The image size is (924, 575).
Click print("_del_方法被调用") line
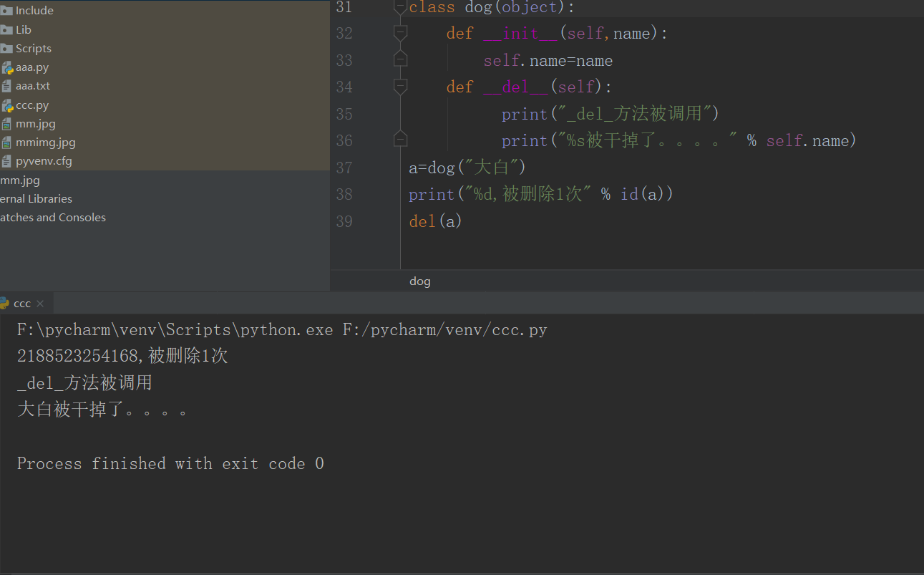coord(611,115)
